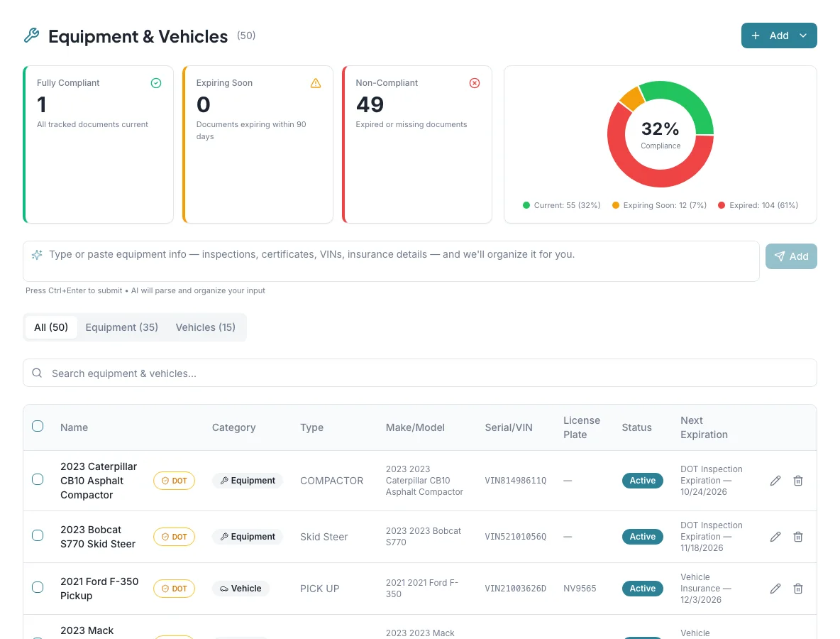Check the 2023 Bobcat S770 Skid Steer row
This screenshot has width=840, height=639.
point(38,535)
